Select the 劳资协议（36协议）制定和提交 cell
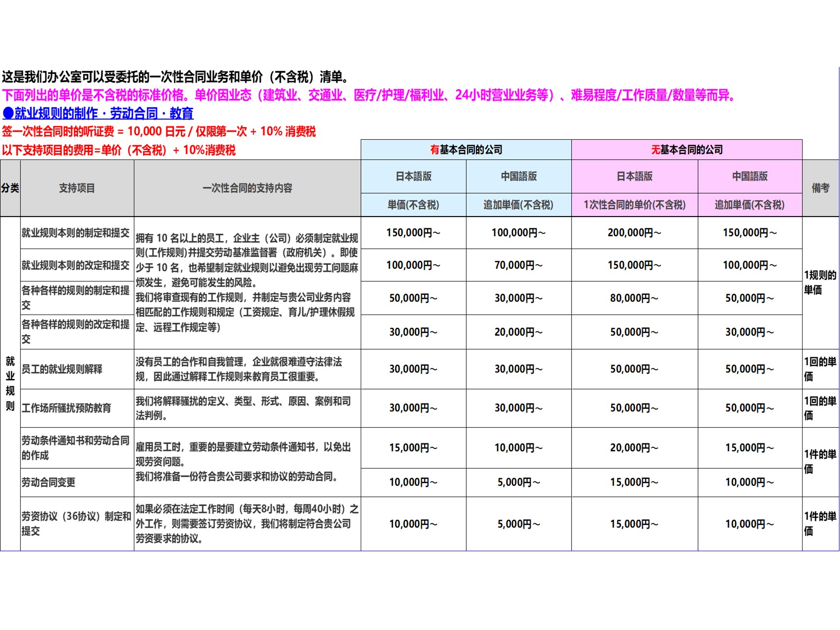The height and width of the screenshot is (630, 840). 76,524
